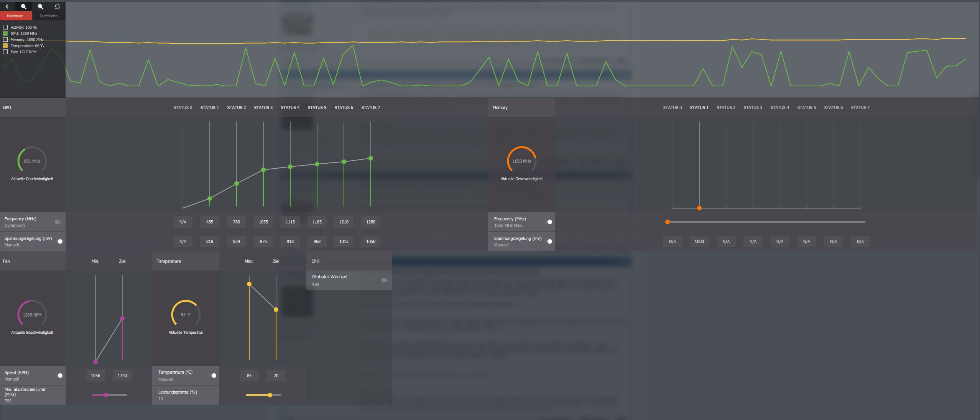Click the back arrow icon
Viewport: 980px width, 420px height.
click(x=7, y=7)
